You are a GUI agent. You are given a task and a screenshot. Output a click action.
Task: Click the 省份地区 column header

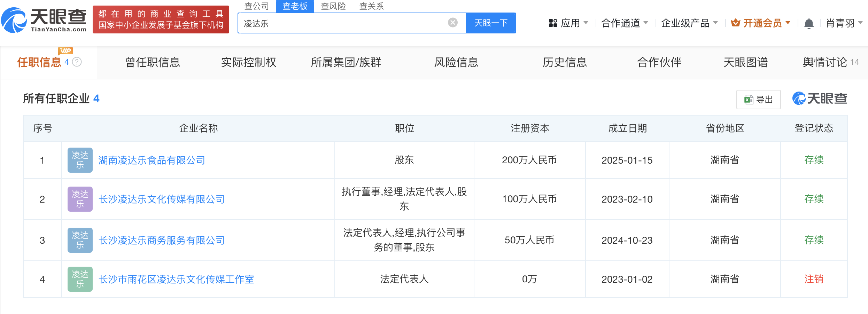tap(725, 128)
